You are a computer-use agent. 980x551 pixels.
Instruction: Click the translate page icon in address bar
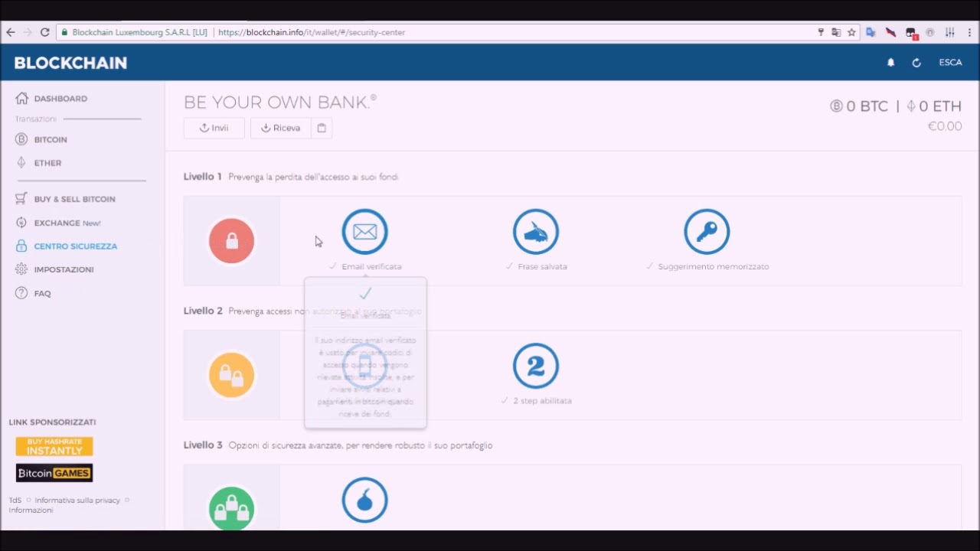pyautogui.click(x=836, y=32)
